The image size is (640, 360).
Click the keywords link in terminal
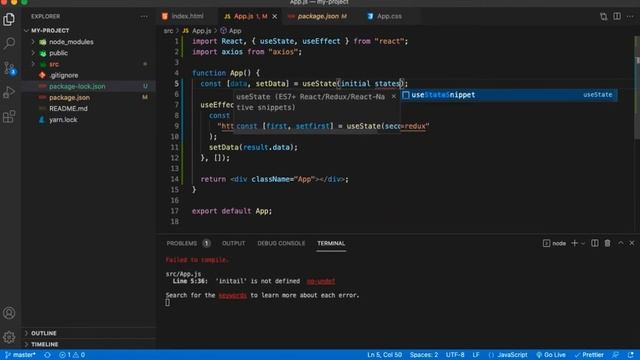pos(233,295)
